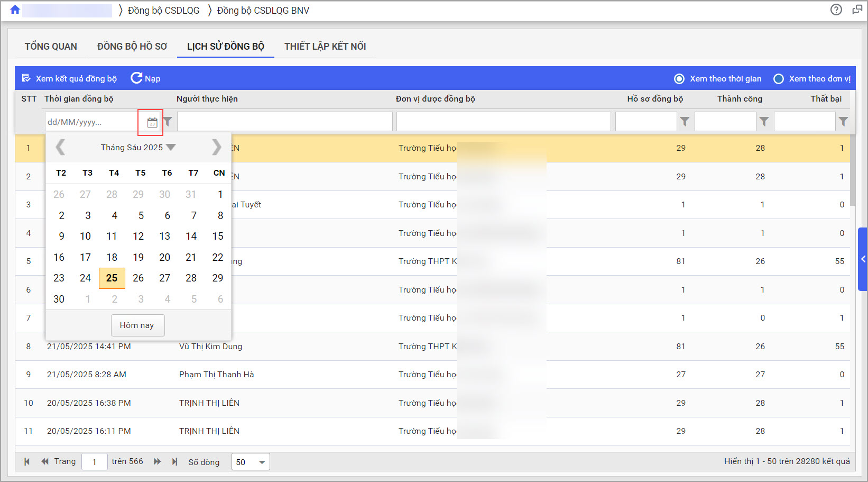Pick day 18 in the calendar
Image resolution: width=868 pixels, height=482 pixels.
click(112, 257)
